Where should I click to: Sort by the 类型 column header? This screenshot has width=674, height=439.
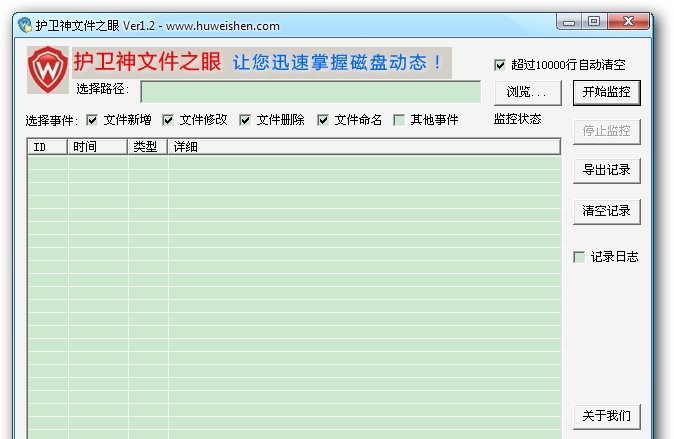pyautogui.click(x=147, y=147)
